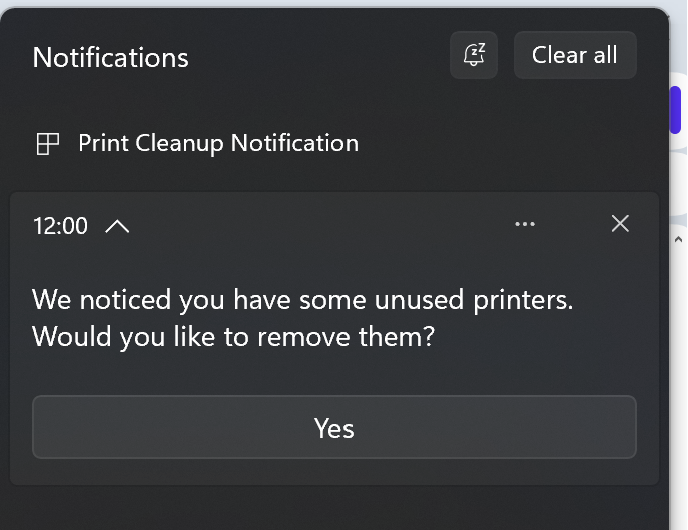This screenshot has height=530, width=688.
Task: Click Clear all to remove notifications
Action: pos(575,55)
